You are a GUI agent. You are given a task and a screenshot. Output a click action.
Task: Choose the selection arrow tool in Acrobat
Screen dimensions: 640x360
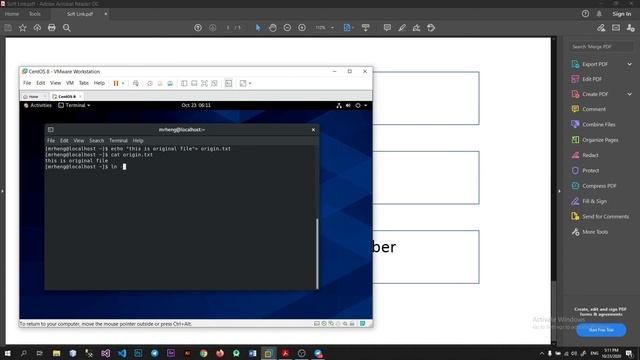258,28
